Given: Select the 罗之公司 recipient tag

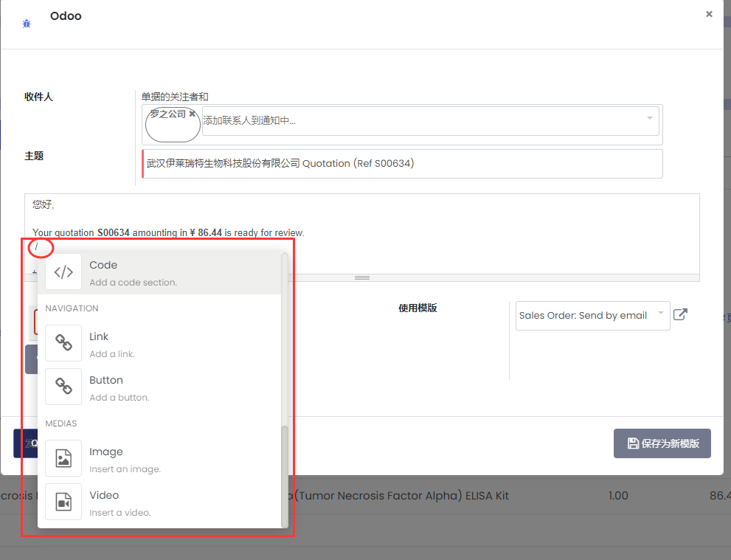Looking at the screenshot, I should pos(167,115).
